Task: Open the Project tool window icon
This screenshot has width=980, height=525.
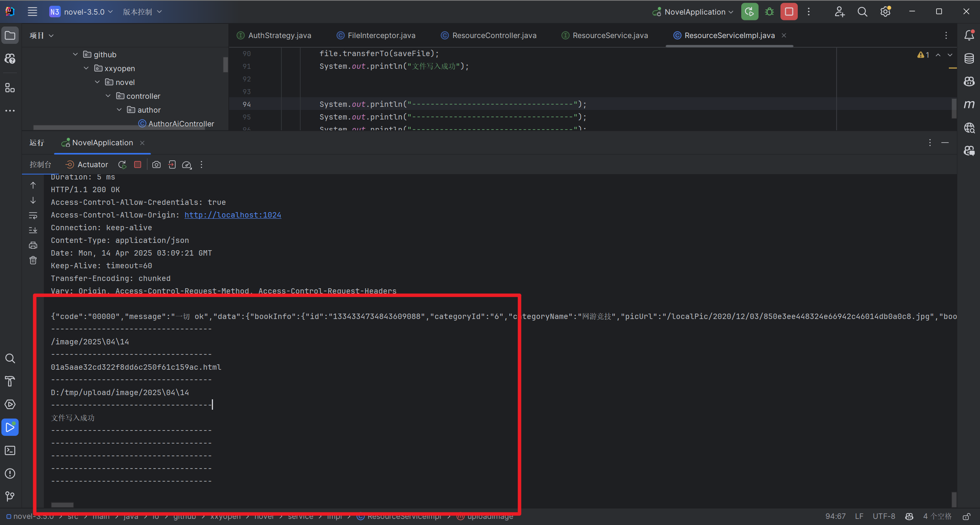Action: 10,36
